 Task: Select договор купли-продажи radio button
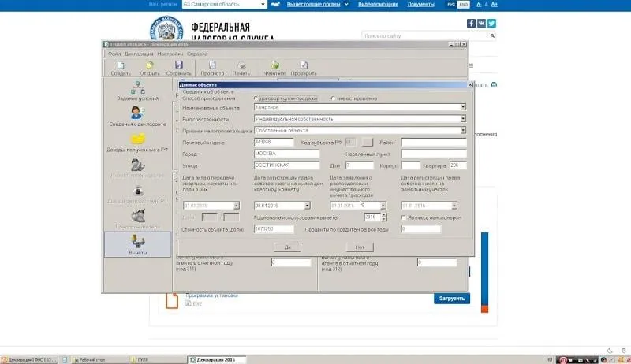255,98
